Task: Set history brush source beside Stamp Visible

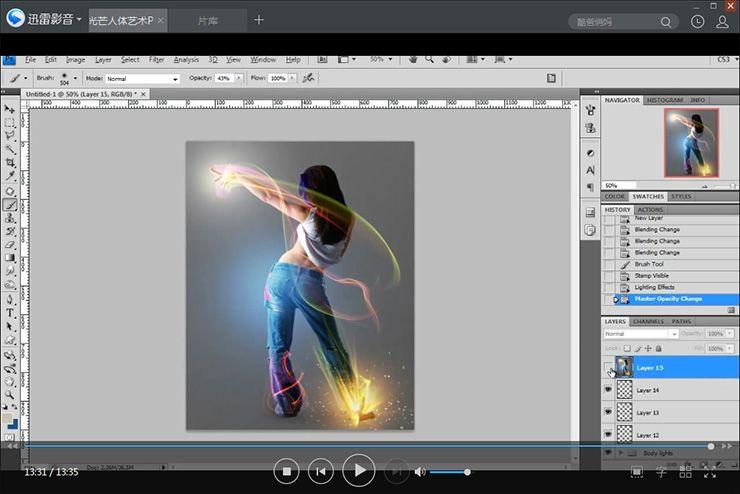Action: 609,276
